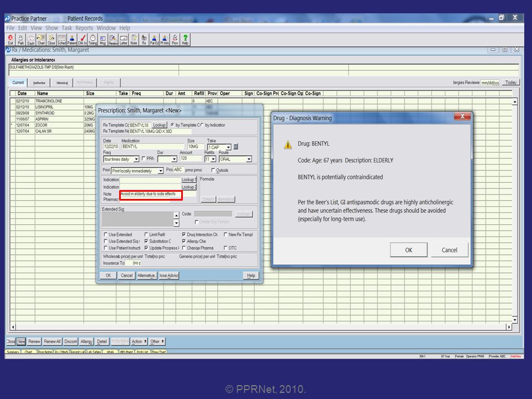Click the horizontal scrollbar right arrow of the medication list

pos(509,327)
